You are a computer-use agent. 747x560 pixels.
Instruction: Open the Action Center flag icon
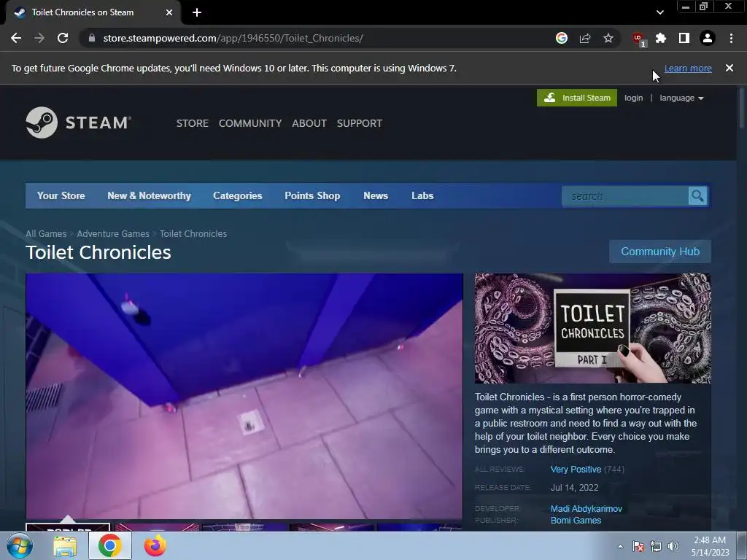point(638,546)
